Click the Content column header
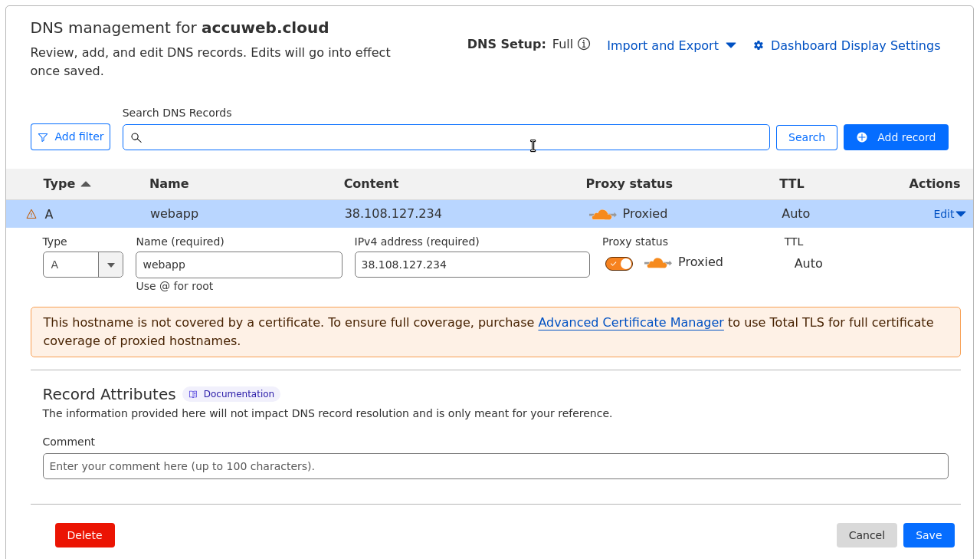Image resolution: width=980 pixels, height=559 pixels. coord(371,183)
